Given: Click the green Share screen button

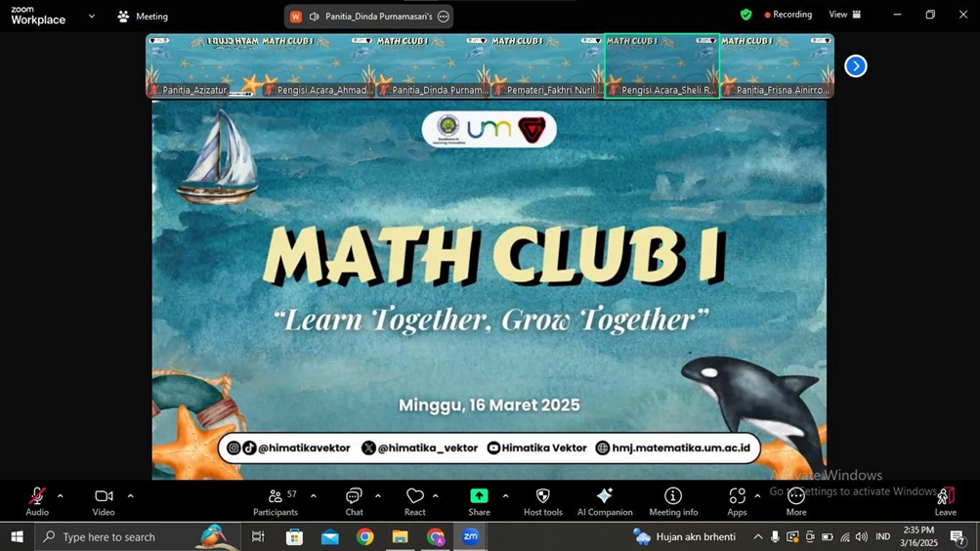Looking at the screenshot, I should 479,501.
